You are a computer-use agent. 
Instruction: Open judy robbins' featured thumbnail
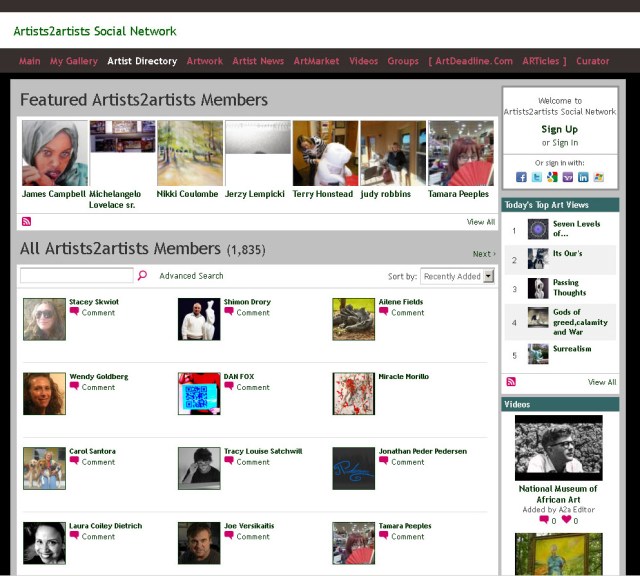pyautogui.click(x=393, y=153)
